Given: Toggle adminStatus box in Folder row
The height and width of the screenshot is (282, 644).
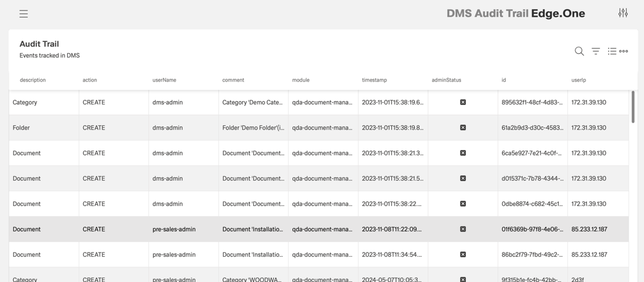Looking at the screenshot, I should pos(463,128).
